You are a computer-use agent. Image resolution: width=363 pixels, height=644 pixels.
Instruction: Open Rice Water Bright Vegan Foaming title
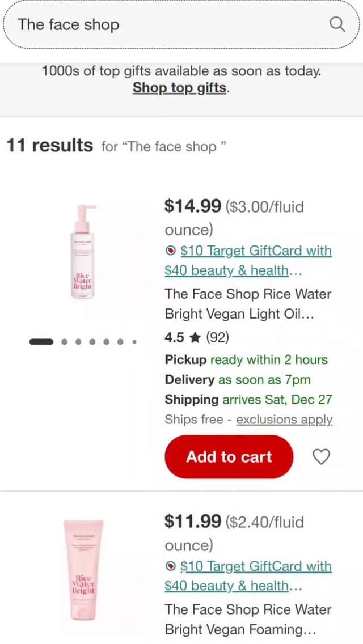tap(248, 620)
